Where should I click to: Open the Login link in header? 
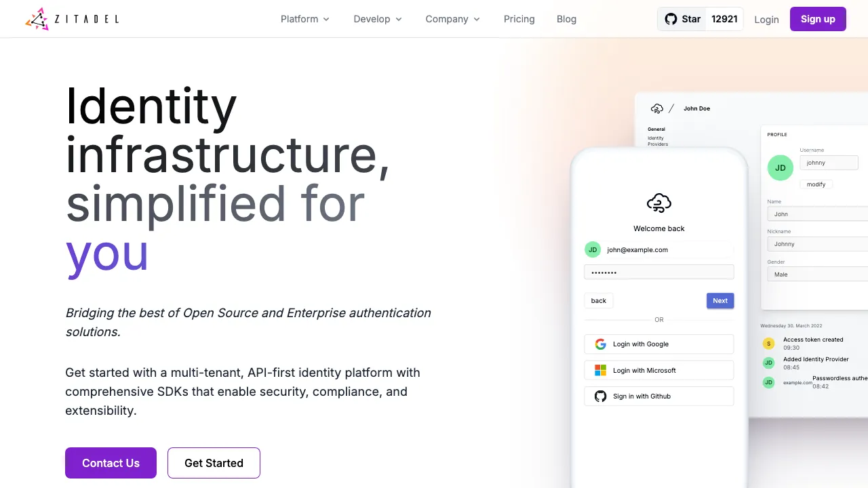pos(766,19)
